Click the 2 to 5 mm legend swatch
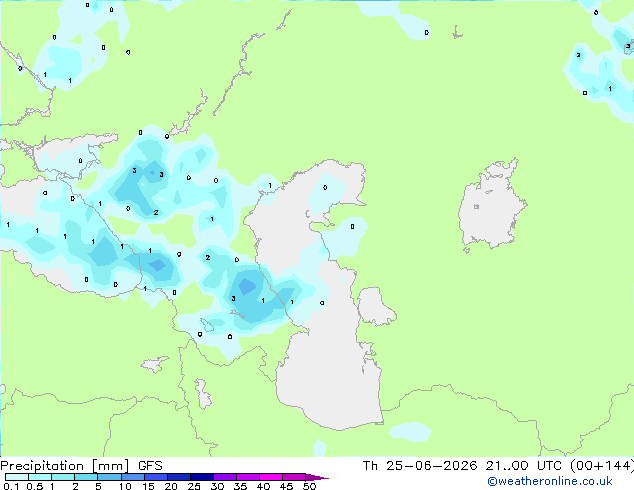Image resolution: width=634 pixels, height=490 pixels. 86,477
